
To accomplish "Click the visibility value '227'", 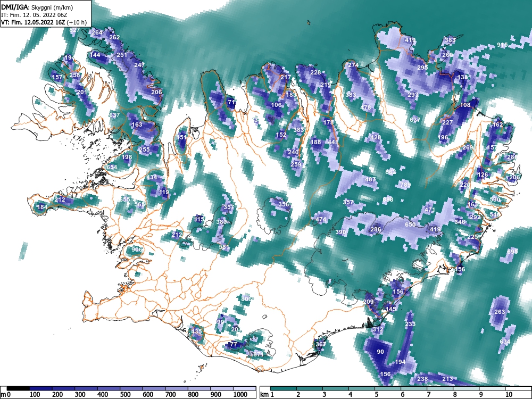I will click(447, 122).
